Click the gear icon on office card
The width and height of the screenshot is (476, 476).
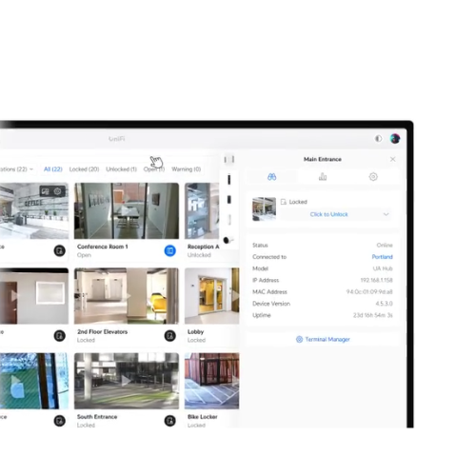tap(57, 191)
